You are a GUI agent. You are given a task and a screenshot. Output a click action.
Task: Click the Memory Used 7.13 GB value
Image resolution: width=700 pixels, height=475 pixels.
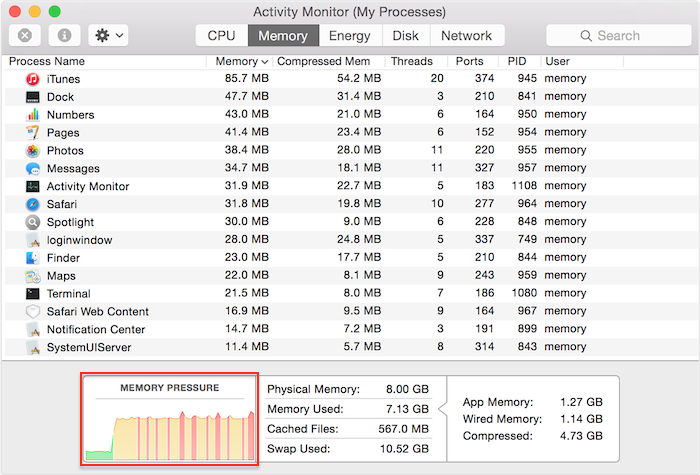(407, 408)
